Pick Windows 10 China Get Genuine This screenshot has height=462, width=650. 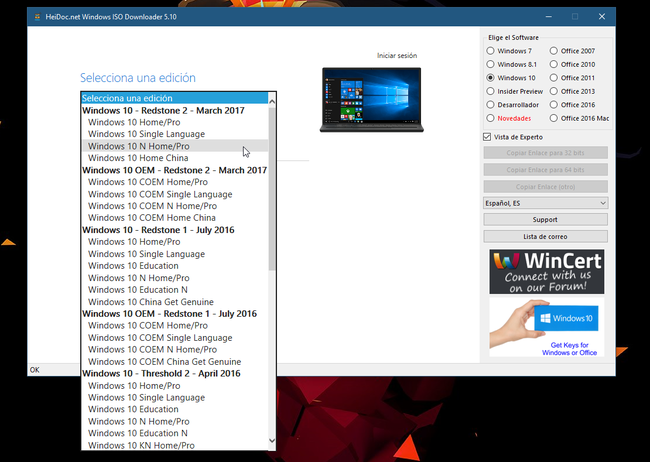(151, 302)
